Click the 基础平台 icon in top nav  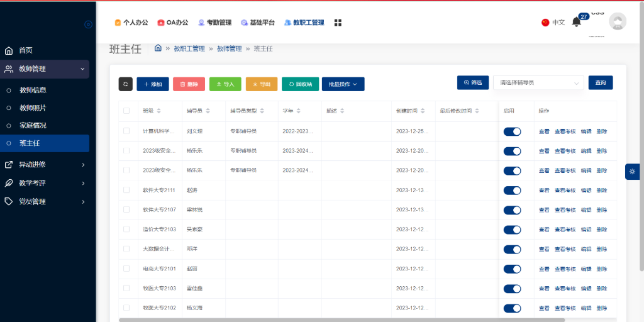(x=245, y=23)
